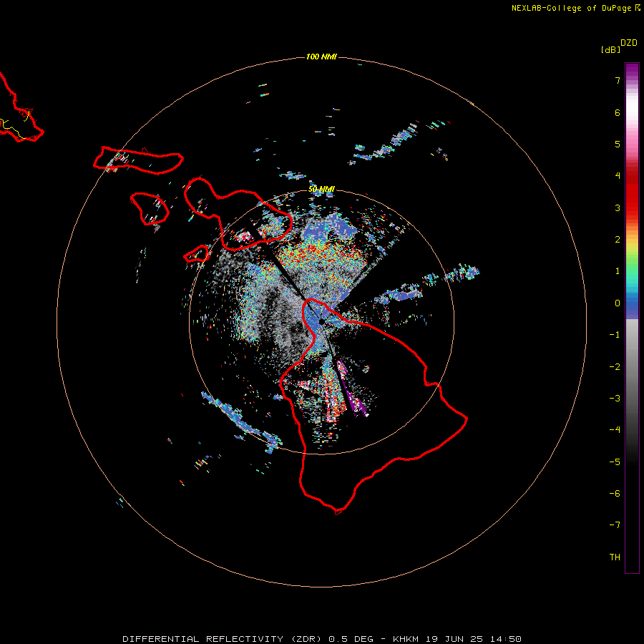The width and height of the screenshot is (644, 644).
Task: Click the -2 value on the colorbar scale
Action: [615, 367]
